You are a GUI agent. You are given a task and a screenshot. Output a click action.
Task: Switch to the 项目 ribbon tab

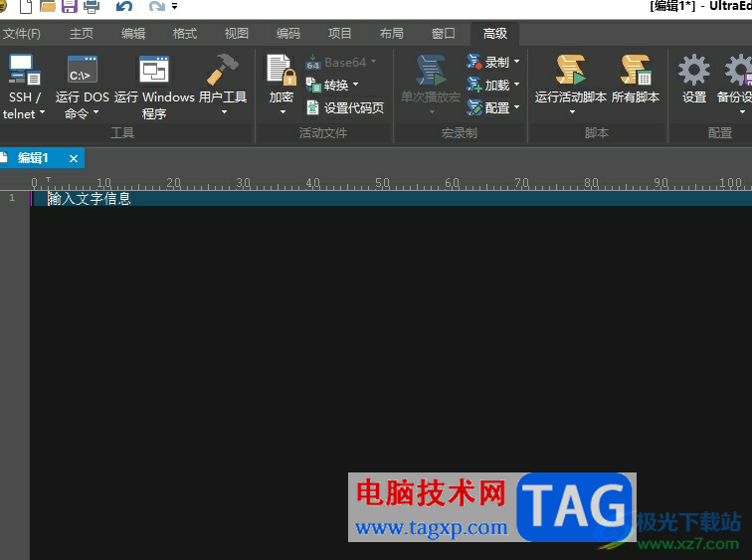coord(339,34)
